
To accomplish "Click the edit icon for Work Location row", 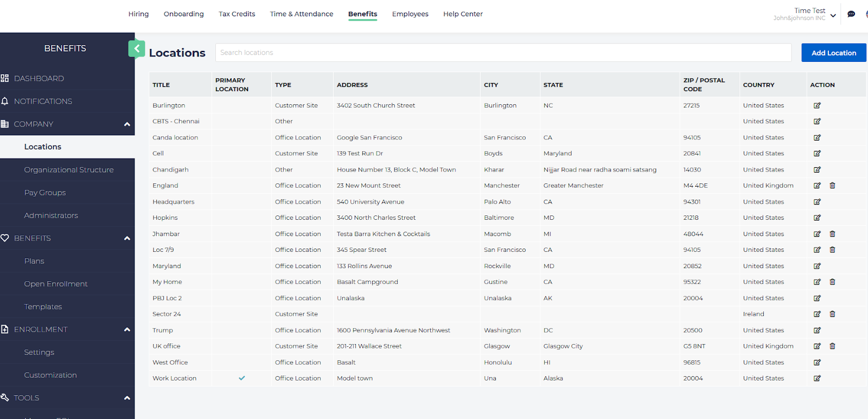I will point(817,378).
